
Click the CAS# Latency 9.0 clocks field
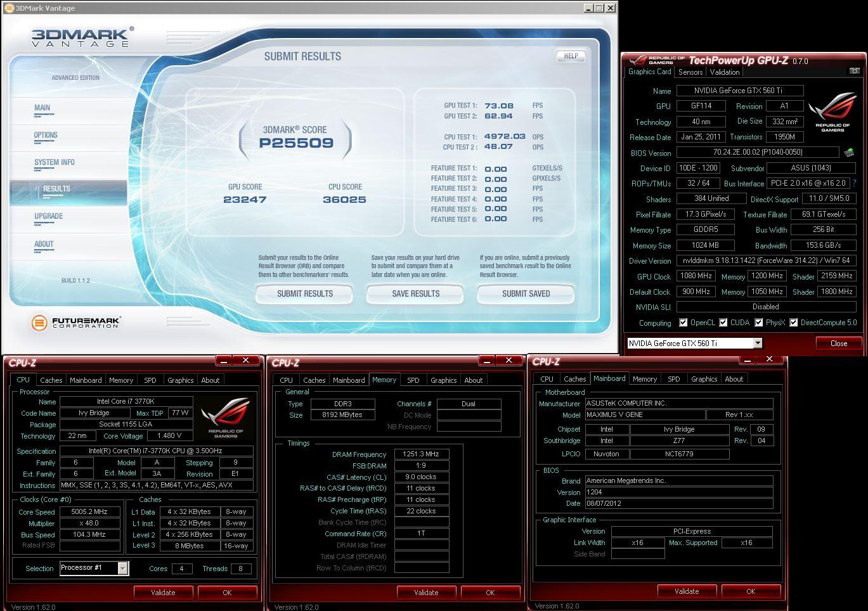point(422,477)
